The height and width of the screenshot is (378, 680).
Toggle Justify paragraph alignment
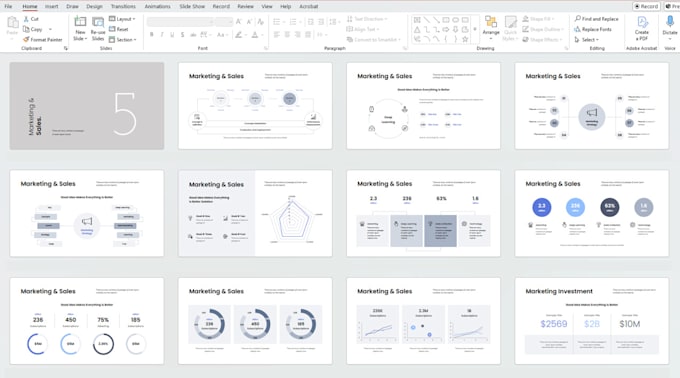[x=308, y=35]
